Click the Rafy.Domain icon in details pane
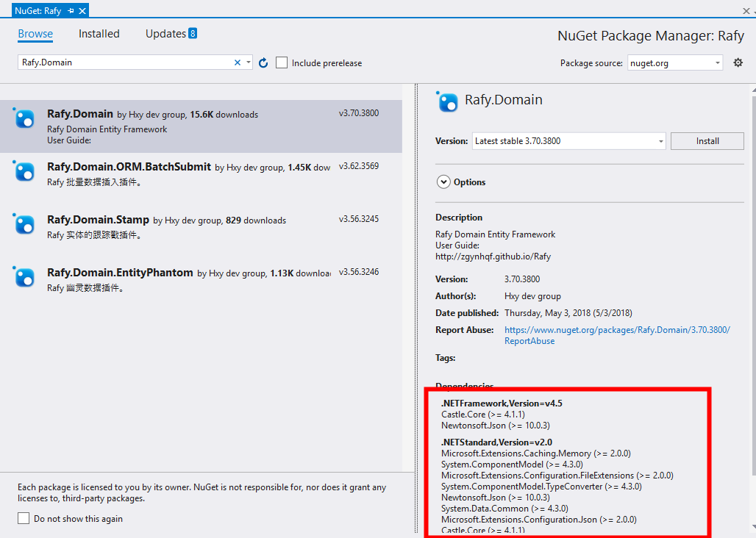The height and width of the screenshot is (538, 756). (447, 101)
